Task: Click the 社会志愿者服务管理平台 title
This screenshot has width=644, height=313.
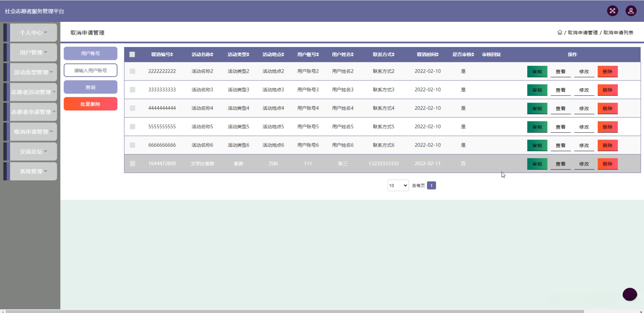Action: tap(34, 11)
